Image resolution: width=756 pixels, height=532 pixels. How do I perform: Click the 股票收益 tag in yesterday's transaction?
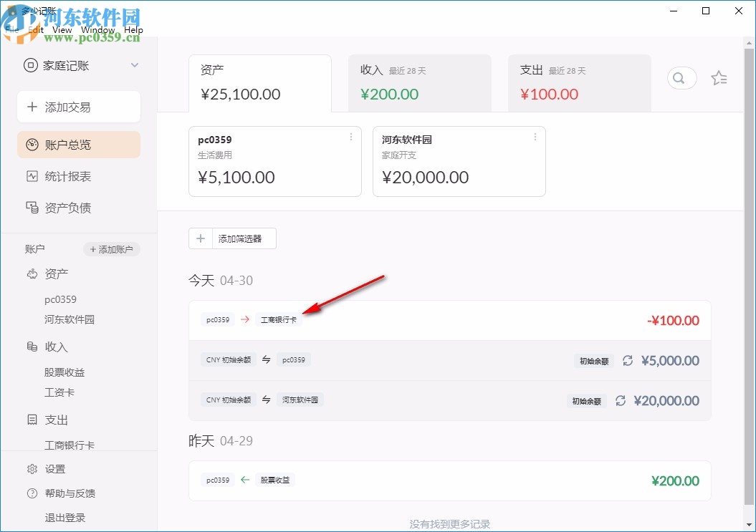click(275, 480)
